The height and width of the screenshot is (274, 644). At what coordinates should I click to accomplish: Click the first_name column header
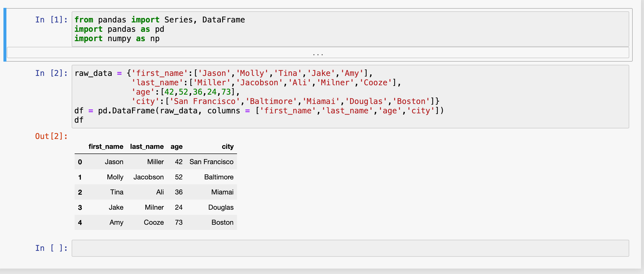click(x=106, y=147)
